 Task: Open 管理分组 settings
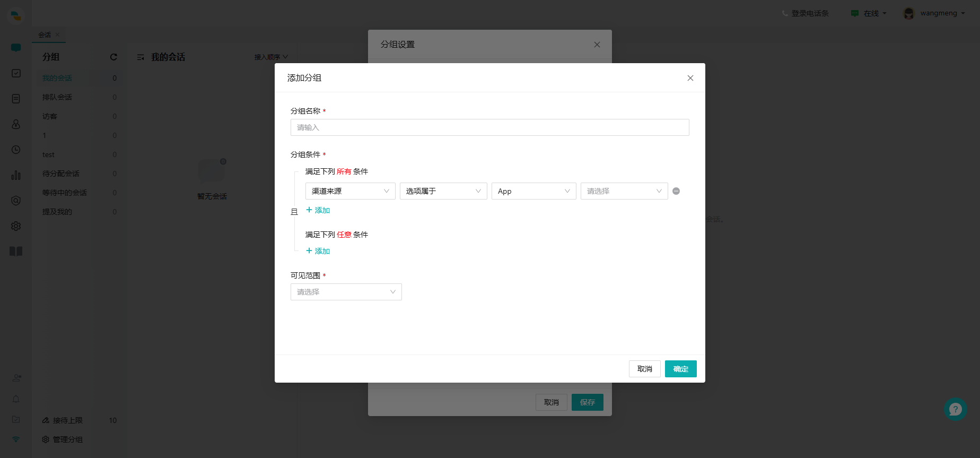click(x=63, y=439)
